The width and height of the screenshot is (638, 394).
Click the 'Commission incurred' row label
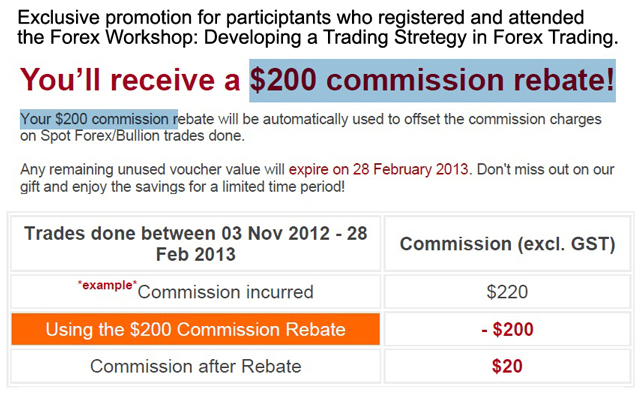(x=225, y=292)
